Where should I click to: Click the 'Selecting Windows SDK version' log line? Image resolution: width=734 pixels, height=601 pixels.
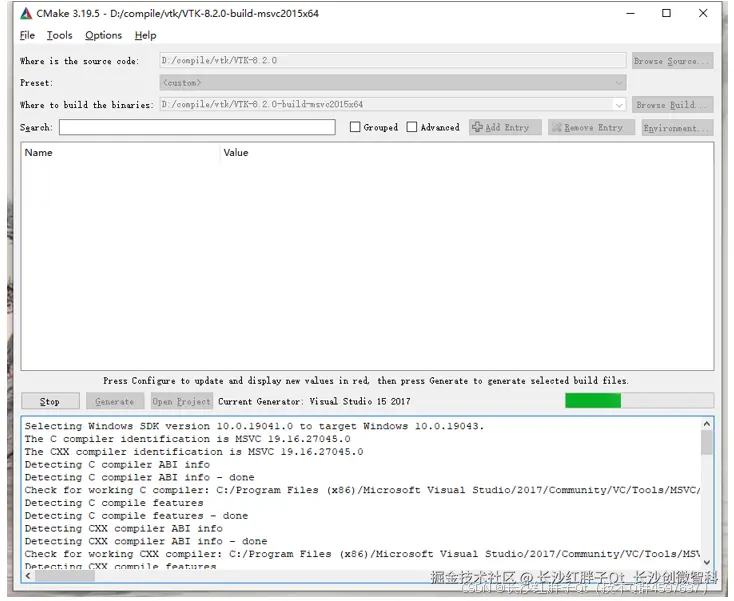[254, 426]
